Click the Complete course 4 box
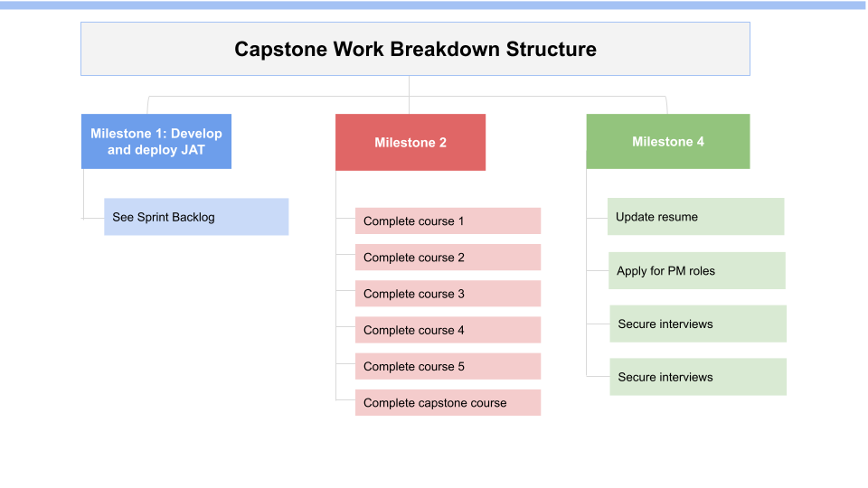Screen dimensions: 868x488 (x=448, y=330)
